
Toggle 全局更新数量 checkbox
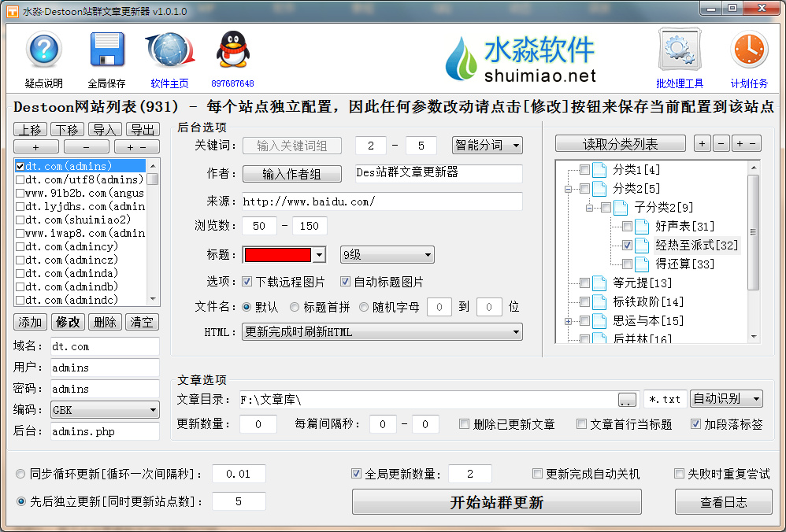[356, 474]
